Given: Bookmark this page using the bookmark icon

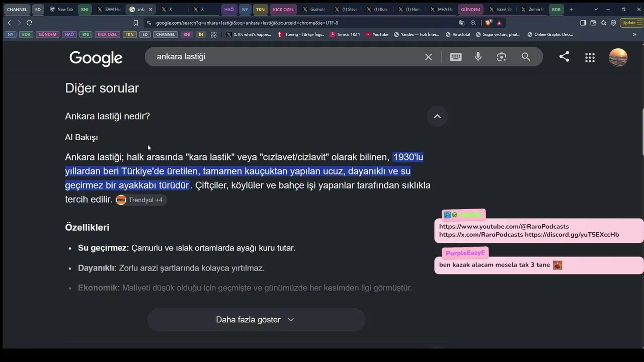Looking at the screenshot, I should point(136,23).
